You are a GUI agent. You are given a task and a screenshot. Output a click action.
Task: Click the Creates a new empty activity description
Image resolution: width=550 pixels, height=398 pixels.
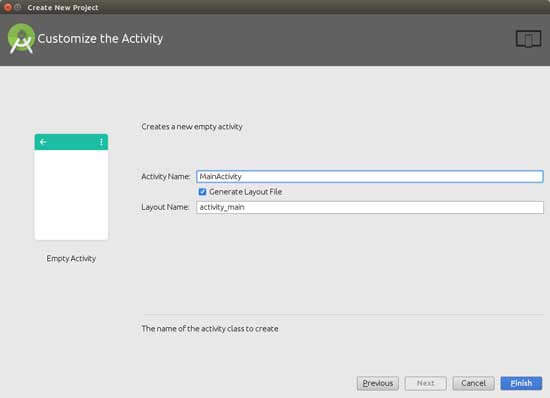click(192, 127)
